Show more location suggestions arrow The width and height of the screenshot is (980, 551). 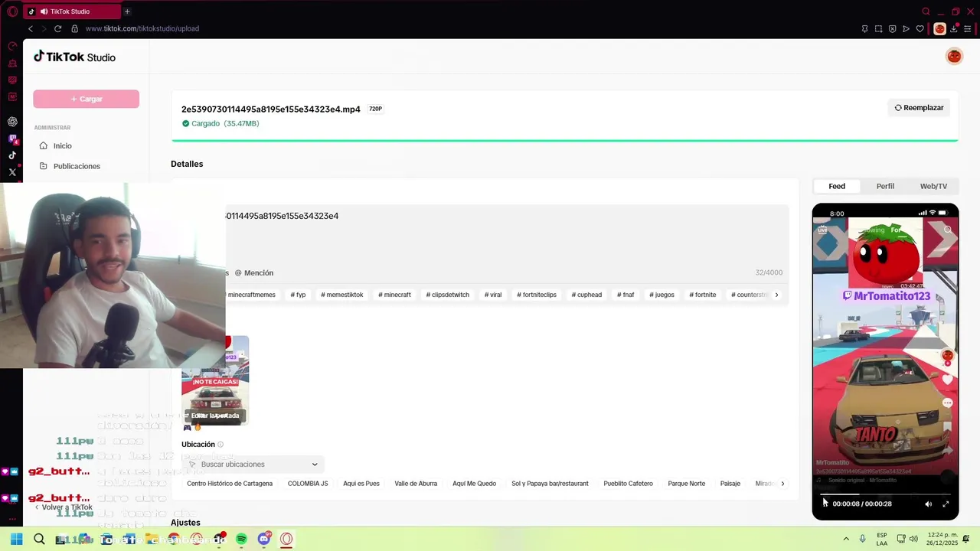coord(782,484)
